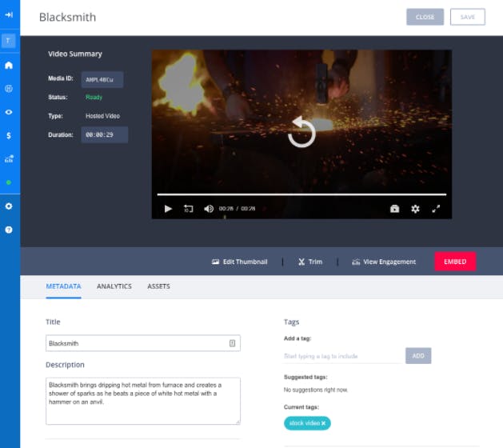
Task: Click the red EMBED button
Action: coord(455,262)
